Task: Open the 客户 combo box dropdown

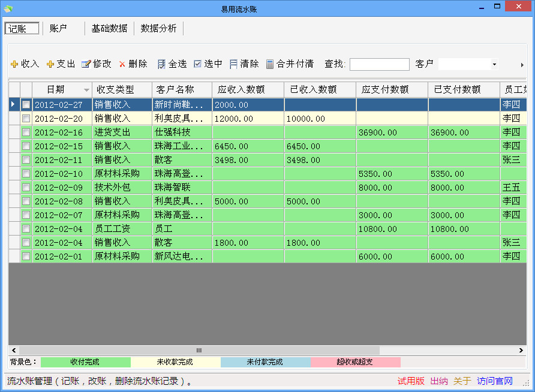Action: coord(494,64)
